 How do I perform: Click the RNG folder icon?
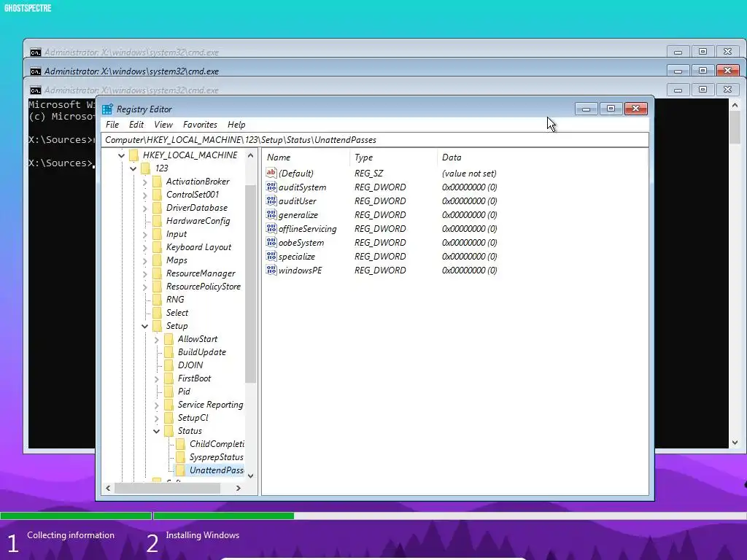pyautogui.click(x=158, y=300)
